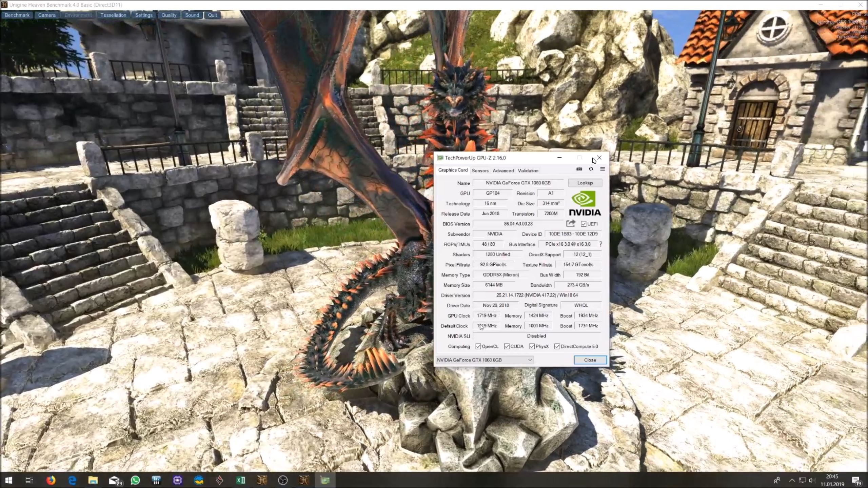Toggle the UEFI checkbox
868x488 pixels.
point(584,224)
